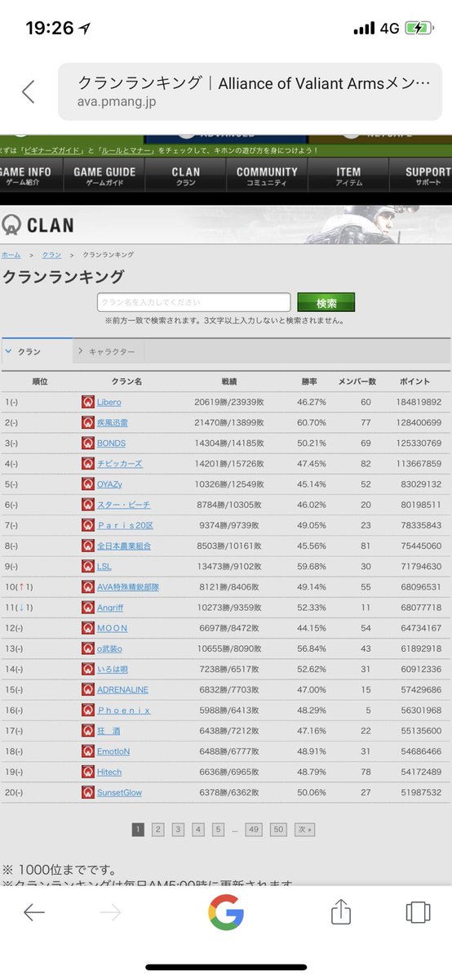Click the 次 next page button
The height and width of the screenshot is (980, 452).
pyautogui.click(x=305, y=830)
